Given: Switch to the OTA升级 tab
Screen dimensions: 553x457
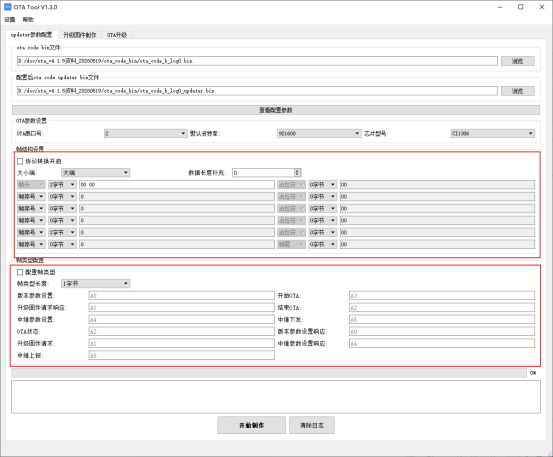Looking at the screenshot, I should pos(117,35).
